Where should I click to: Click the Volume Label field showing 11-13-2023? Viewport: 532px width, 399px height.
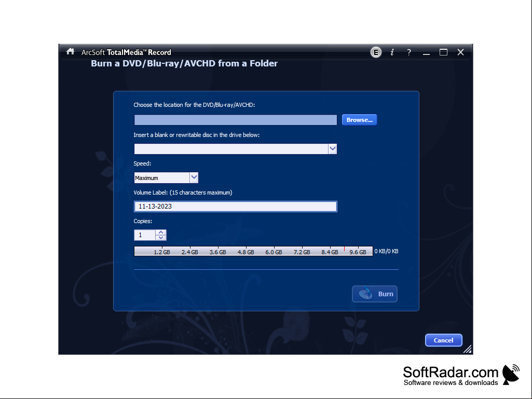point(236,207)
